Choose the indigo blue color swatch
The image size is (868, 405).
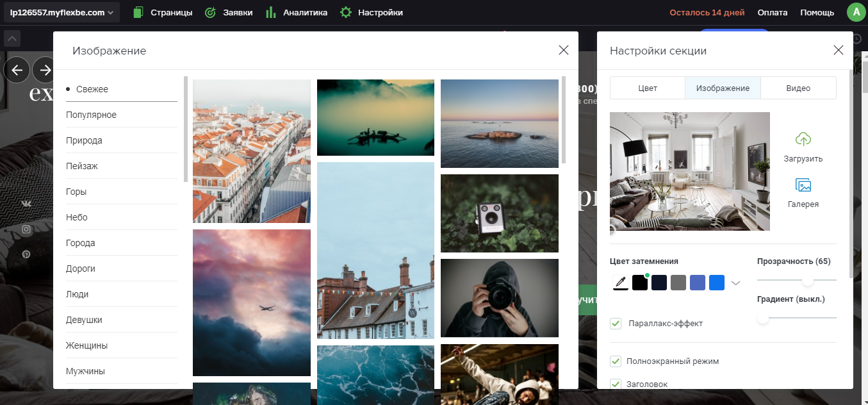698,283
